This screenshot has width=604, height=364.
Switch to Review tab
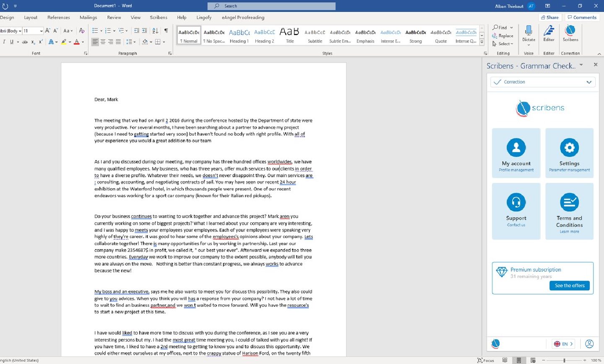coord(114,18)
